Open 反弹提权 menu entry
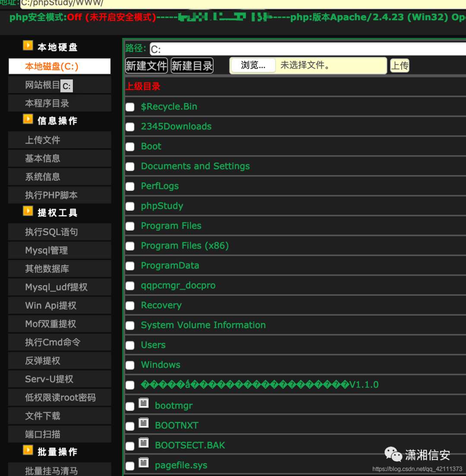The height and width of the screenshot is (476, 466). click(x=60, y=360)
